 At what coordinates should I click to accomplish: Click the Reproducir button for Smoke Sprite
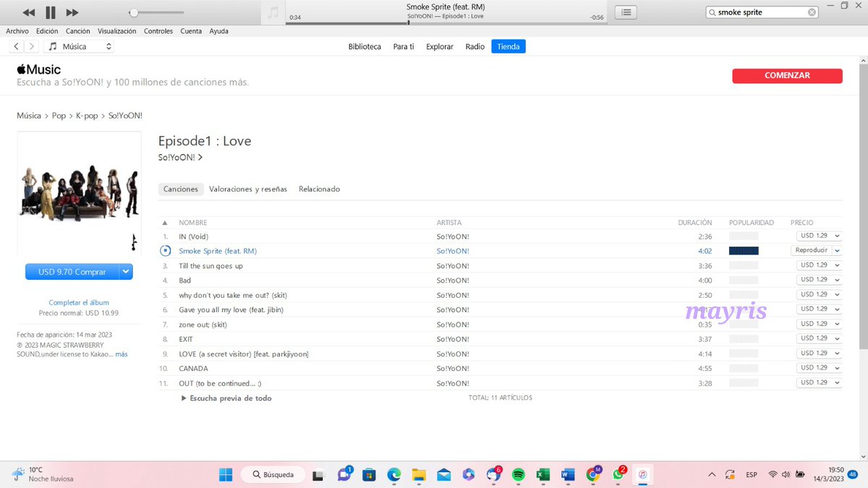[x=811, y=250]
